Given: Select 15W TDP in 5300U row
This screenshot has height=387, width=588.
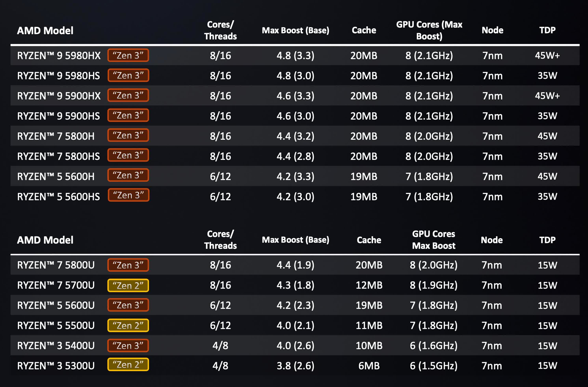Looking at the screenshot, I should click(x=547, y=366).
